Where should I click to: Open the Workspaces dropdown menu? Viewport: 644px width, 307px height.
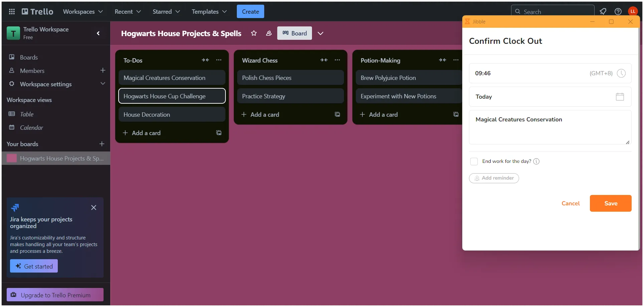click(x=83, y=12)
